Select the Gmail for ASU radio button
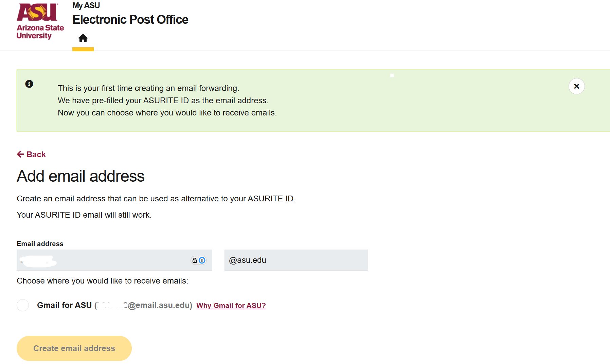610x364 pixels. [23, 305]
